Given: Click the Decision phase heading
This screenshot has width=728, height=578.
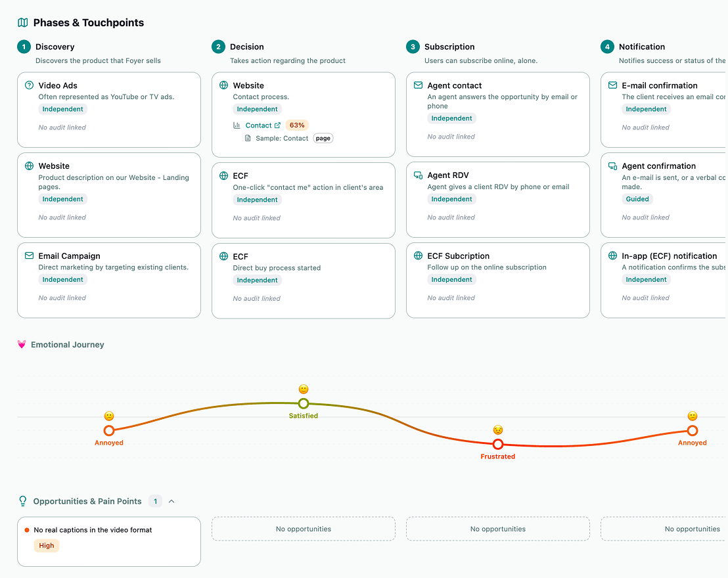Looking at the screenshot, I should tap(247, 47).
